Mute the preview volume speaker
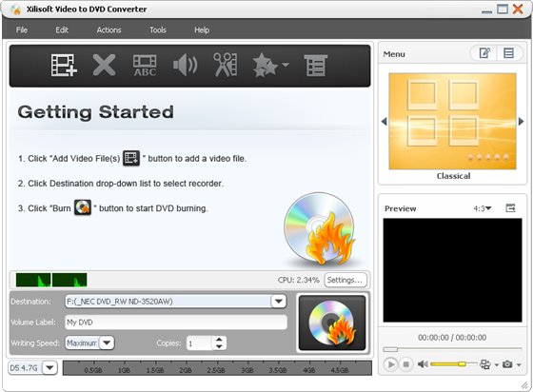 pyautogui.click(x=423, y=364)
